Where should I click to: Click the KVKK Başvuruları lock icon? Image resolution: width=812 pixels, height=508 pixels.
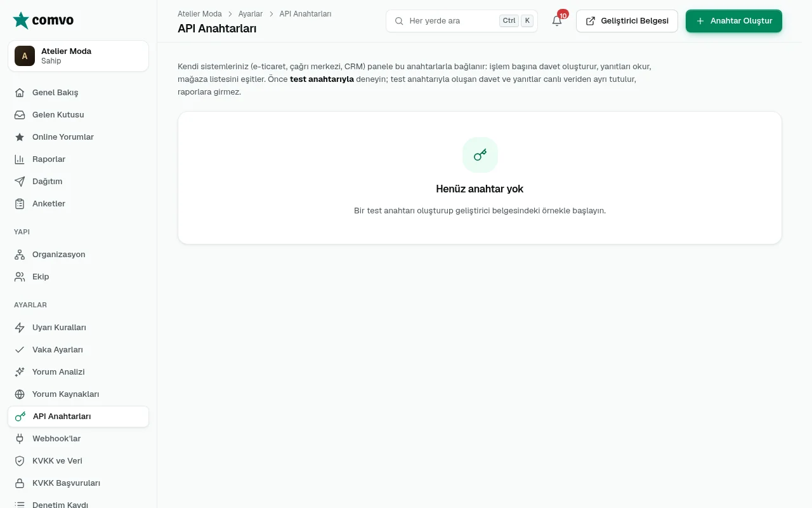[x=20, y=483]
